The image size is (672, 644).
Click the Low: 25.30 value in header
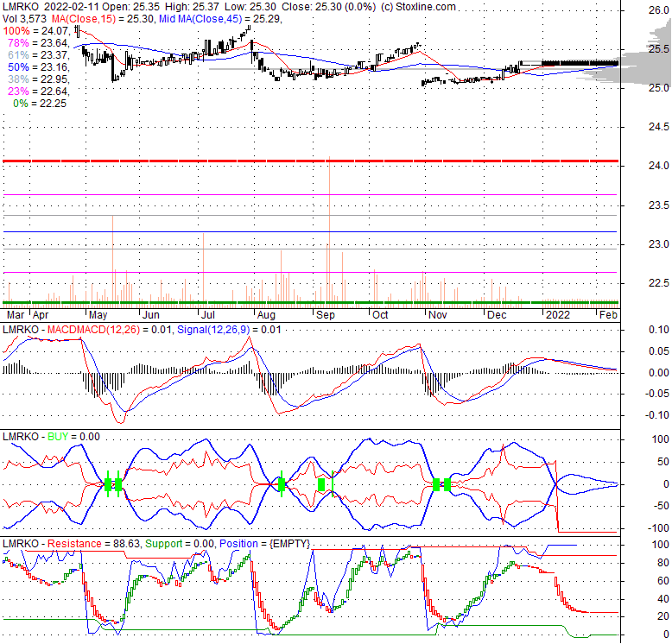[x=250, y=7]
